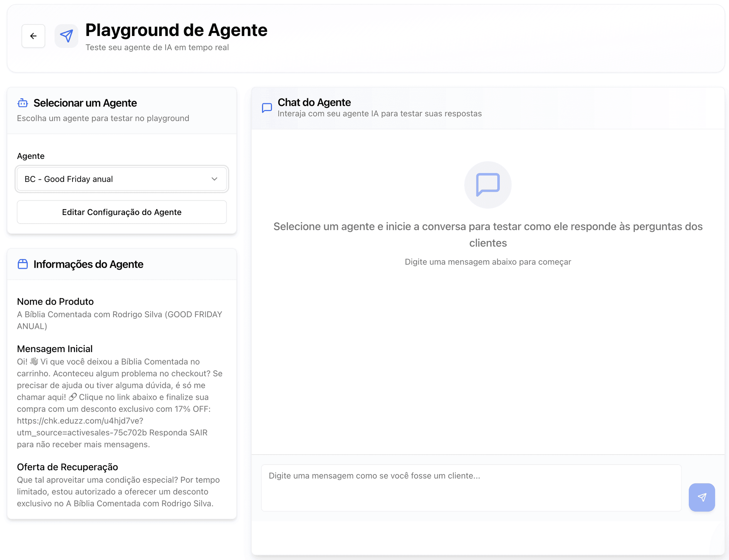Screen dimensions: 729x560
Task: Click the chat bubble icon near Chat do Agente
Action: (x=267, y=108)
